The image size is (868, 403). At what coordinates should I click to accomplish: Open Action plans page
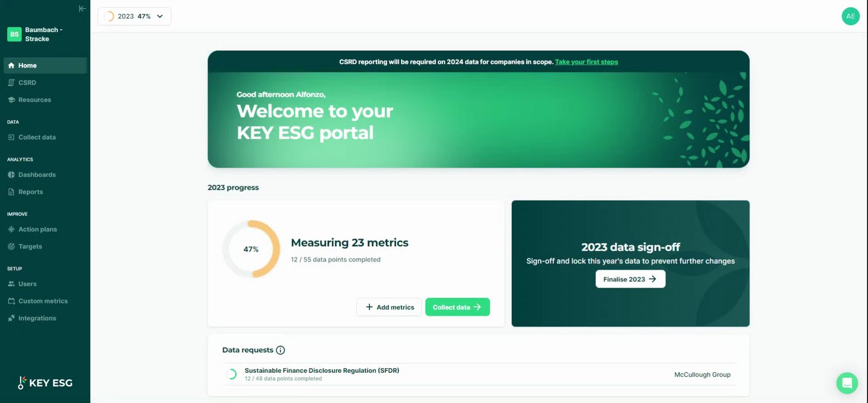(45, 229)
